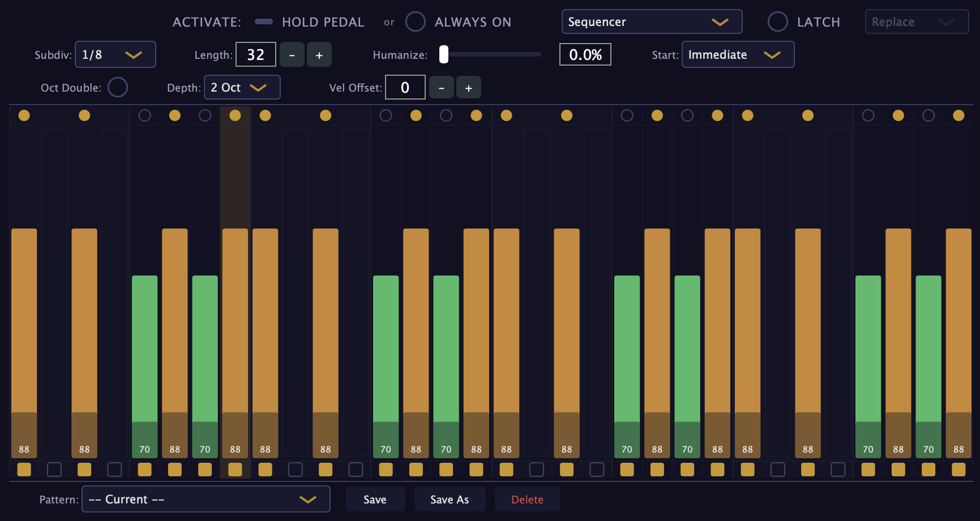Decrease Length with the minus button
This screenshot has height=521, width=980.
click(x=292, y=55)
